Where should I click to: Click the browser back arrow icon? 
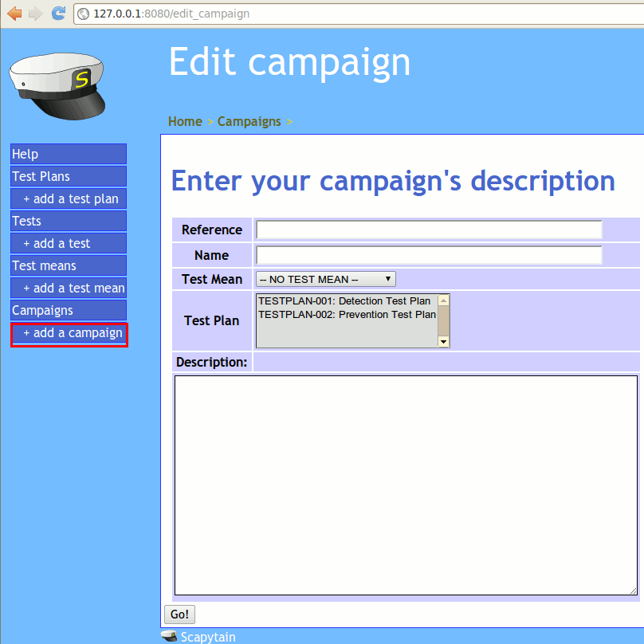click(x=14, y=14)
